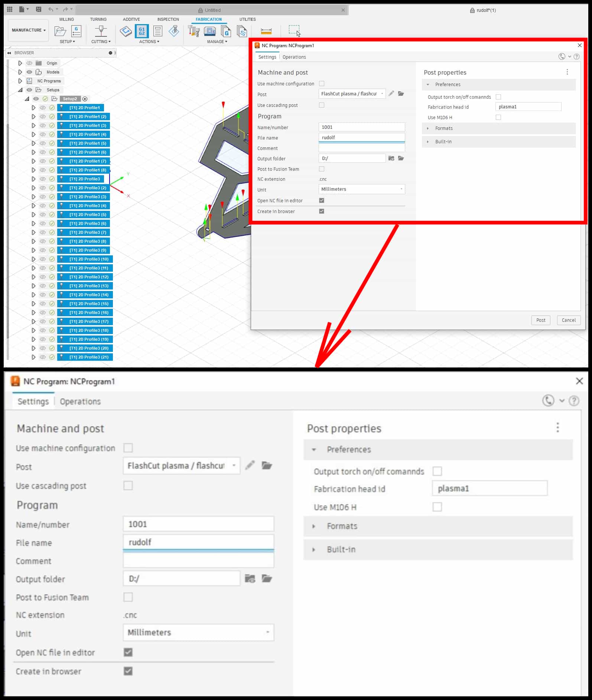Screen dimensions: 592x700
Task: Uncheck Open NC file in editor, enlarged dialog
Action: pos(128,652)
